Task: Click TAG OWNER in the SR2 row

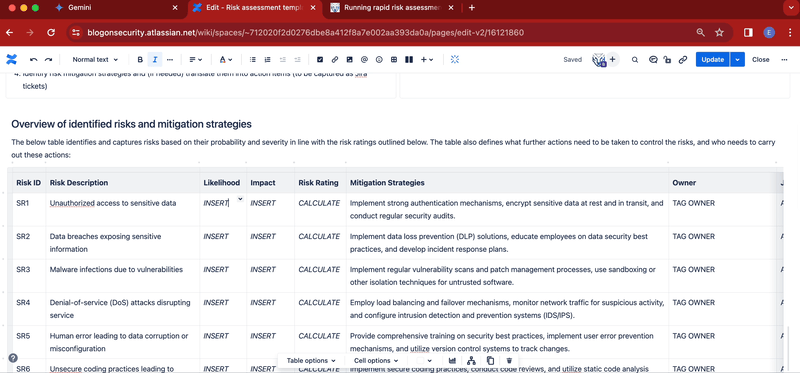Action: tap(693, 237)
